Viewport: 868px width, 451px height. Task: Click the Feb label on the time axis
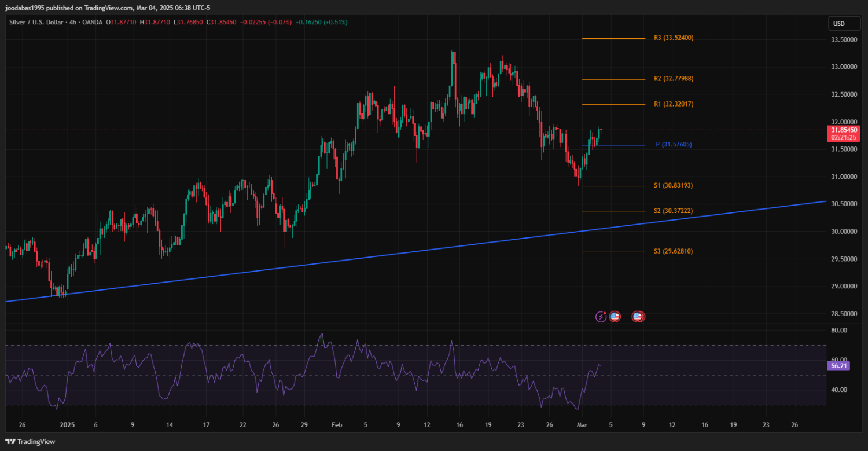coord(337,425)
